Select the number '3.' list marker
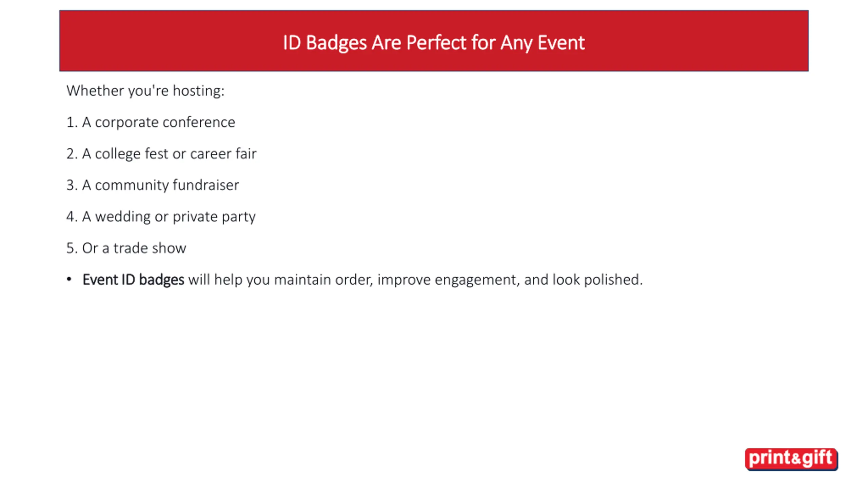868x488 pixels. (x=72, y=185)
